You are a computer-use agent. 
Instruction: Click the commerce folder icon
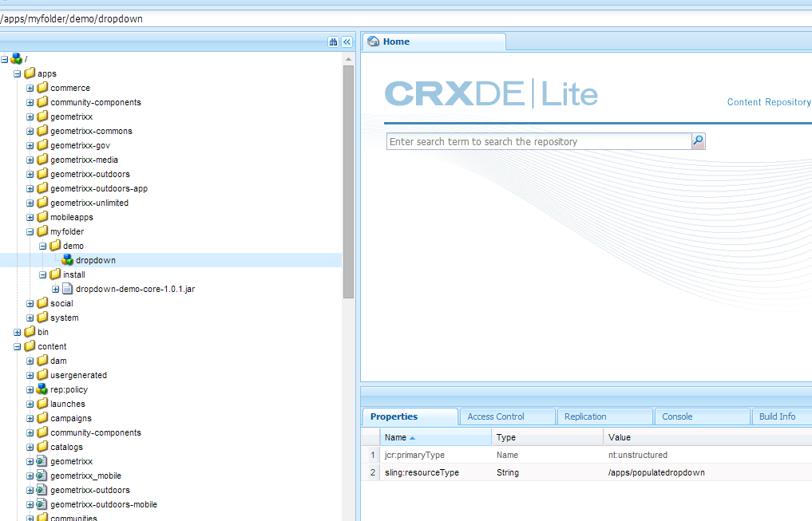coord(42,88)
